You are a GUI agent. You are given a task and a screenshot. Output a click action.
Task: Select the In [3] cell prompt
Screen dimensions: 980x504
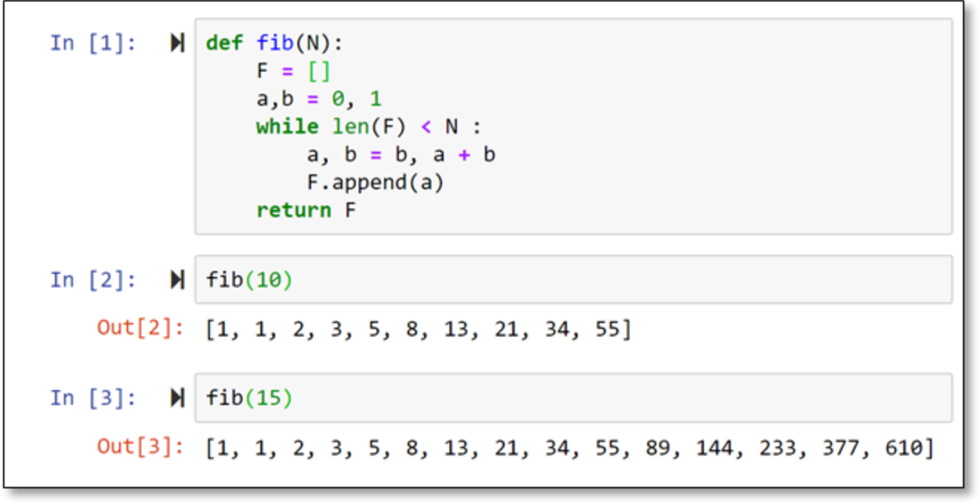pyautogui.click(x=93, y=398)
